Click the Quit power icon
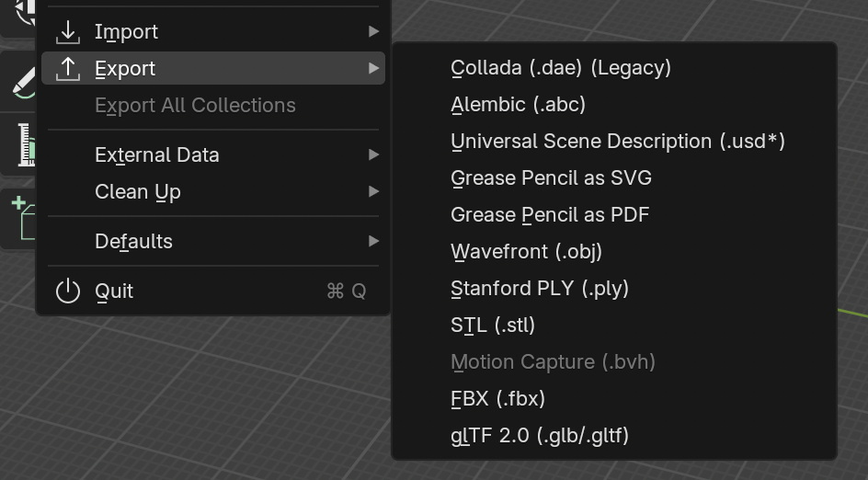This screenshot has height=480, width=868. [x=68, y=291]
